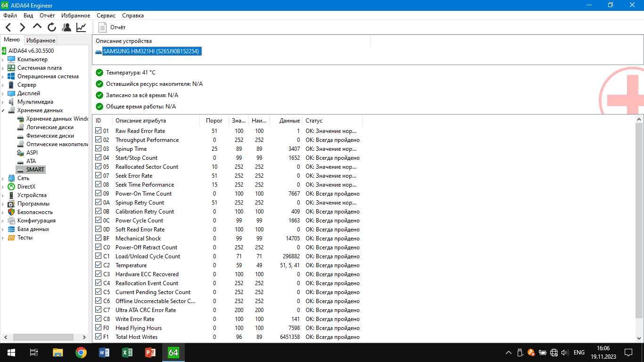Expand the Устройства tree node
This screenshot has width=644, height=362.
pyautogui.click(x=3, y=195)
